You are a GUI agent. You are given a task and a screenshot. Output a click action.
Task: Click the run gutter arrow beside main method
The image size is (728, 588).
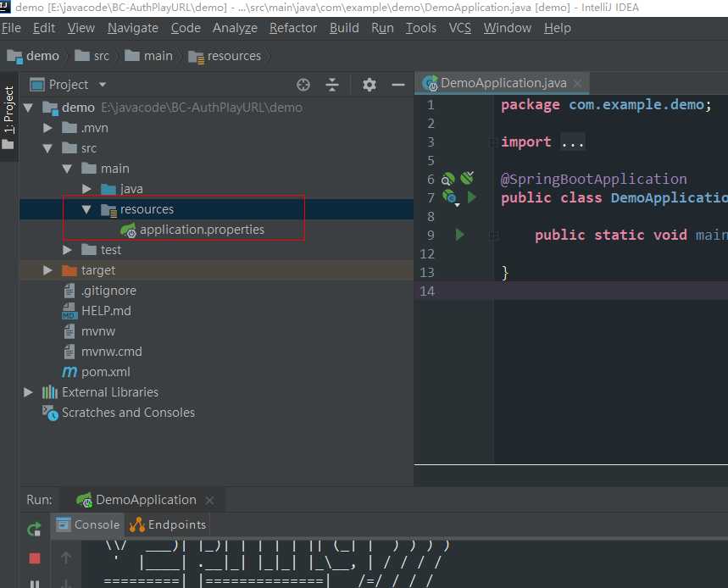tap(460, 235)
